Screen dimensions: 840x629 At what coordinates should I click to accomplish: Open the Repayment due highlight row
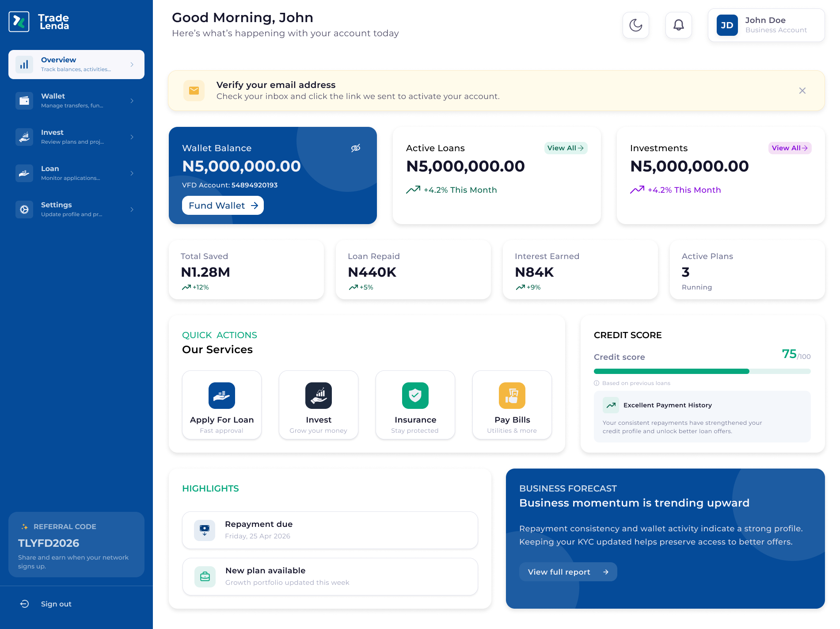pos(330,530)
